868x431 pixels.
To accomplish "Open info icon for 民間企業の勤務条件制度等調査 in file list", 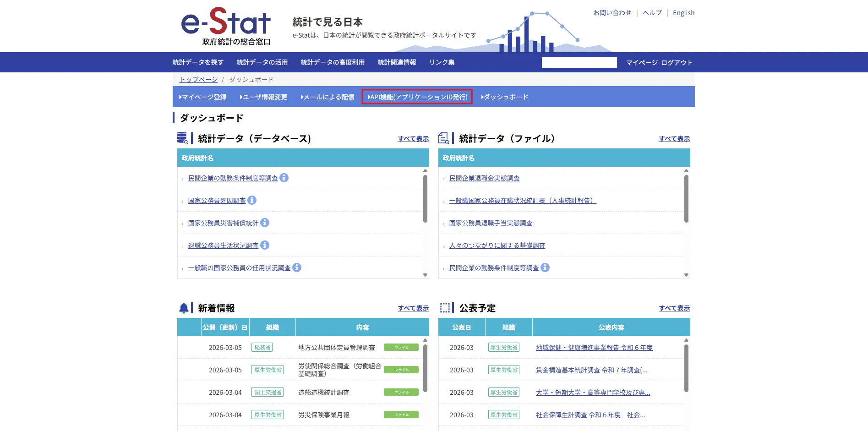I will [545, 267].
